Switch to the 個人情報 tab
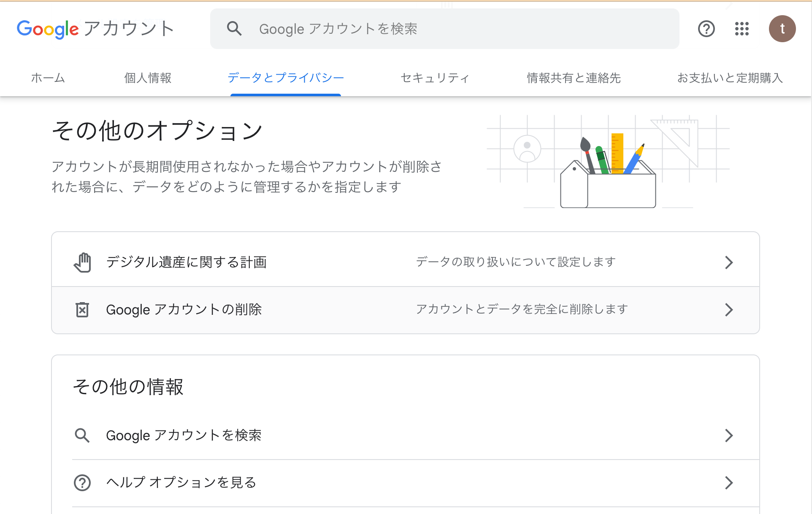Screen dimensions: 812x514 [148, 78]
